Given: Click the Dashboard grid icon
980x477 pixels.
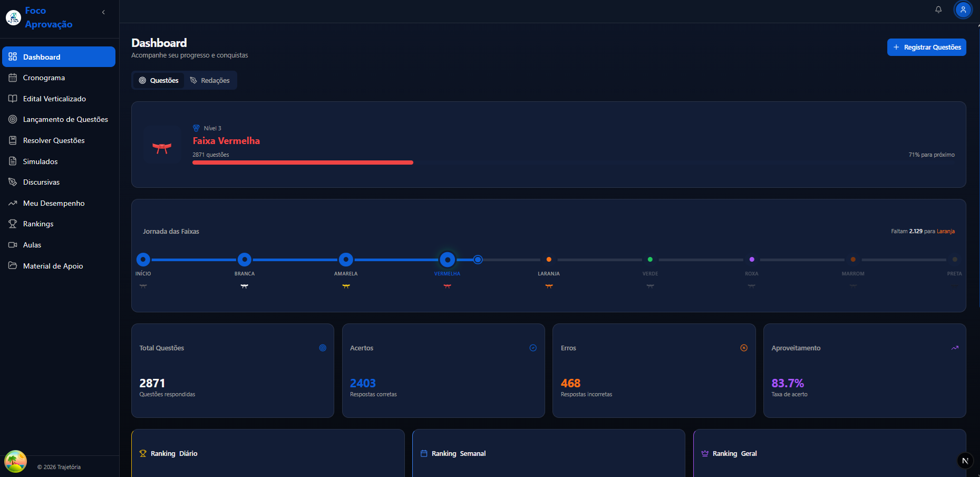Looking at the screenshot, I should 13,56.
